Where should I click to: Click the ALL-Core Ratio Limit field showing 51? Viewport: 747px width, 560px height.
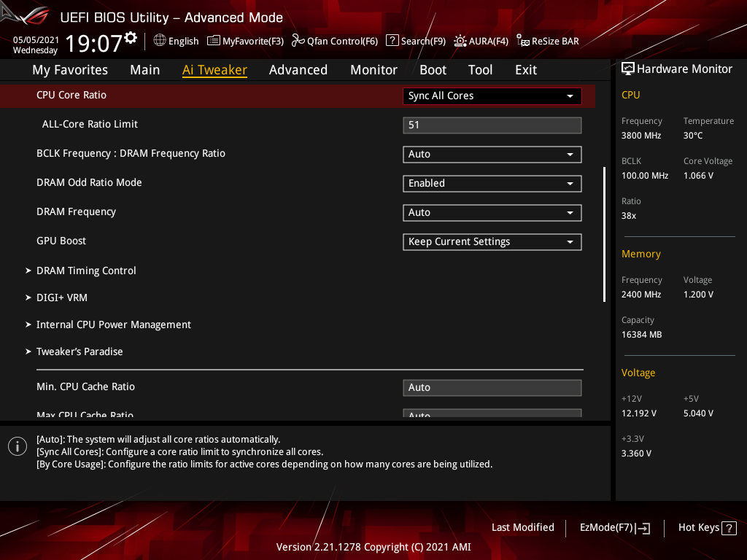coord(492,125)
